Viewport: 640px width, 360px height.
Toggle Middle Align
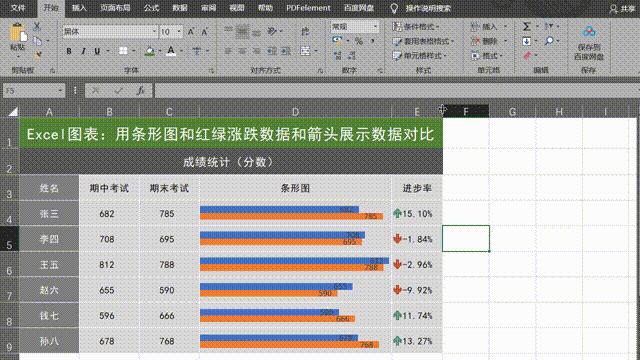coord(242,31)
